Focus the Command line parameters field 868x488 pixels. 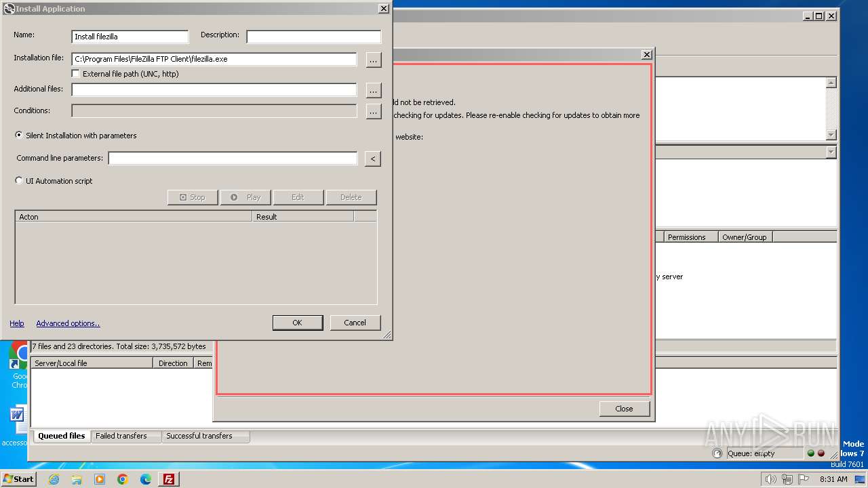coord(233,158)
